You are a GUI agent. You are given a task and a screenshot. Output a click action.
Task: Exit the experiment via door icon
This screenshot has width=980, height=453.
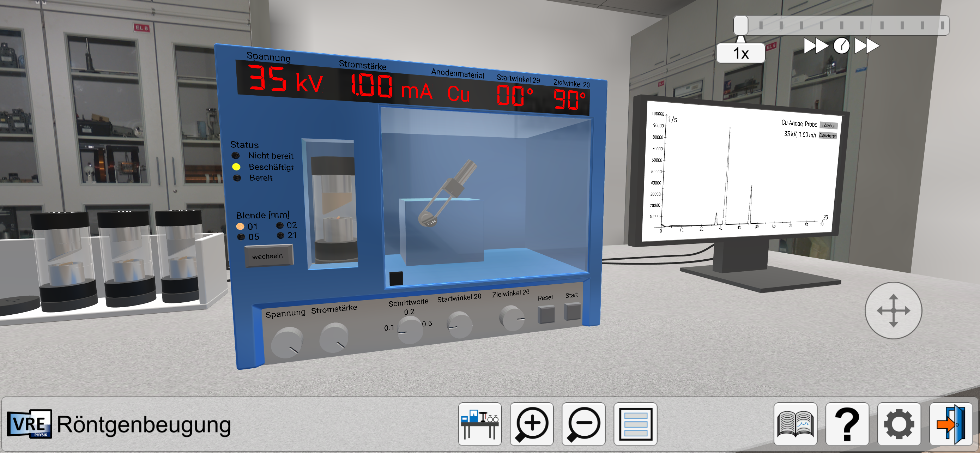(x=951, y=424)
